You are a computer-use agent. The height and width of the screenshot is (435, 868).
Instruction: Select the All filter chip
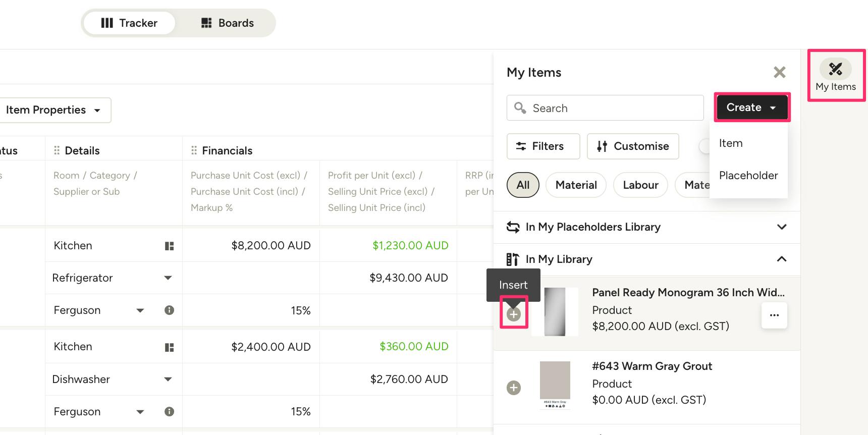pos(523,185)
